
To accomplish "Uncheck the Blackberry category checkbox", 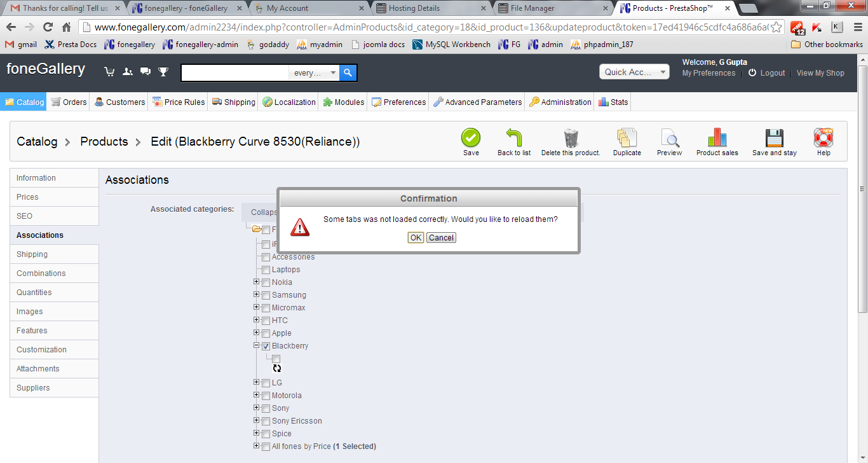I will pyautogui.click(x=266, y=346).
